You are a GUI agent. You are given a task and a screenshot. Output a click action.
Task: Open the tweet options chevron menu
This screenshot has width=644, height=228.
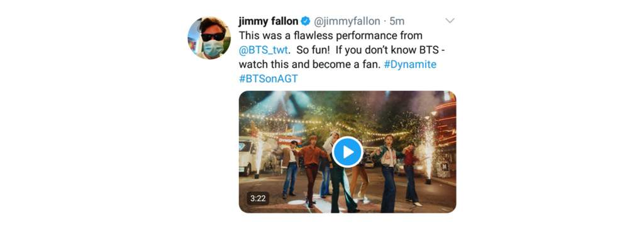tap(450, 21)
